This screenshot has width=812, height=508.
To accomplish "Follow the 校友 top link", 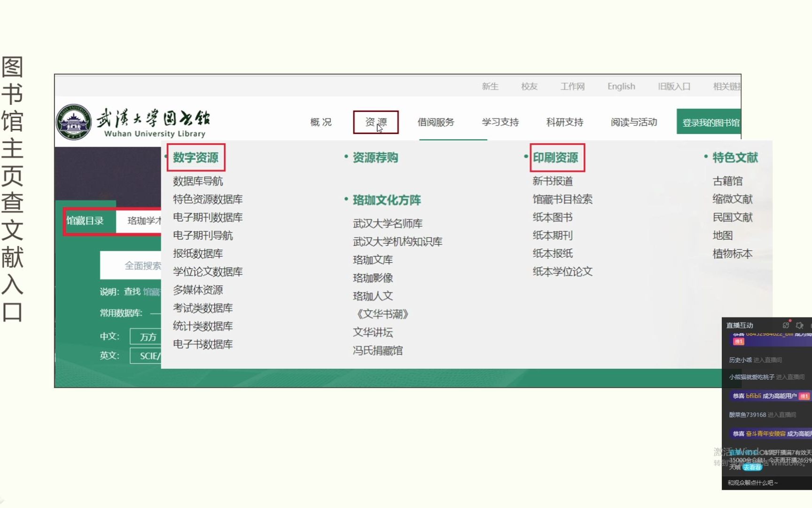I will (x=529, y=86).
